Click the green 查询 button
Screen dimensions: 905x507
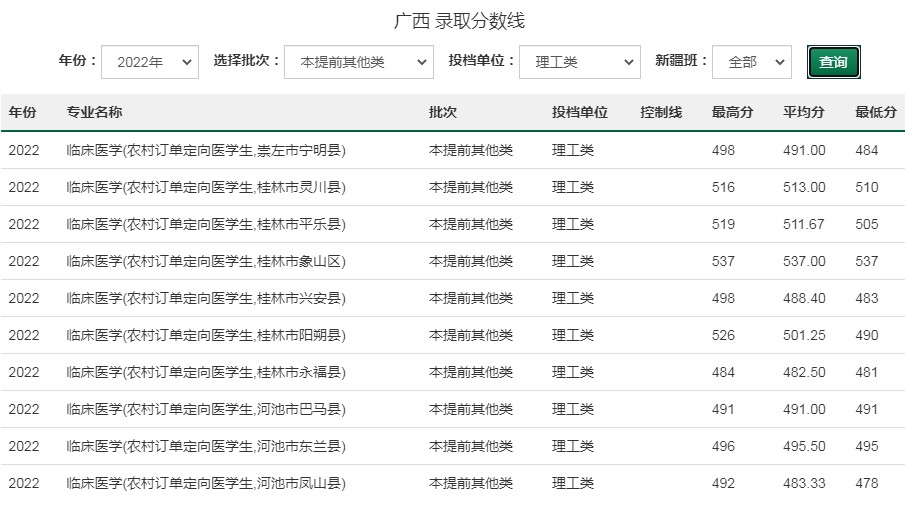point(833,62)
